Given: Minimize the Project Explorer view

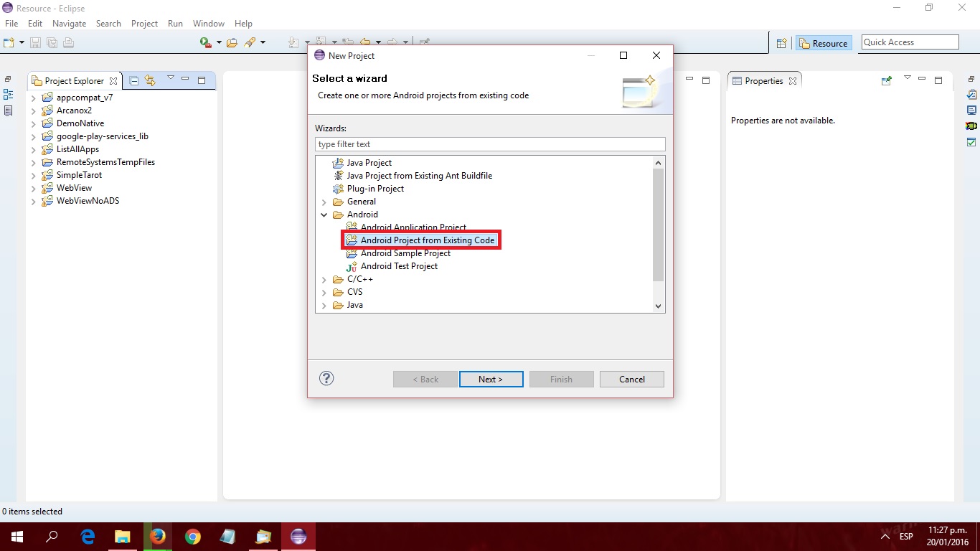Looking at the screenshot, I should (x=185, y=80).
